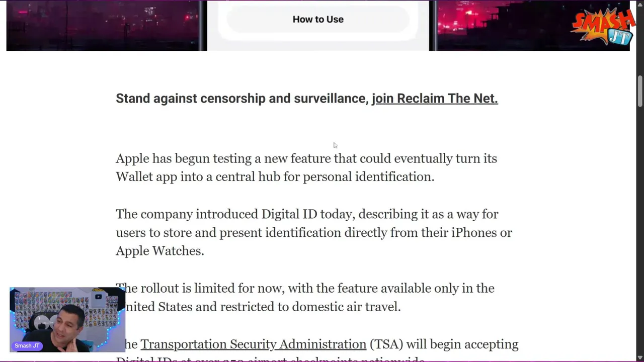Open the join Reclaim The Net link
This screenshot has height=362, width=644.
(x=435, y=98)
